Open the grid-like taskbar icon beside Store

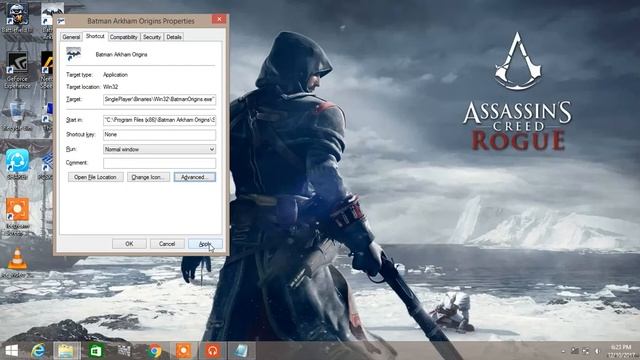tap(125, 351)
